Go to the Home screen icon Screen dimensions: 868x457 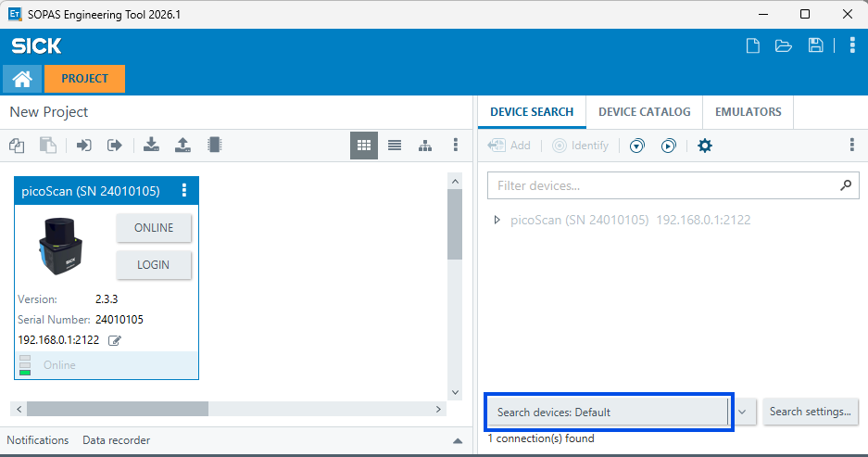[22, 79]
